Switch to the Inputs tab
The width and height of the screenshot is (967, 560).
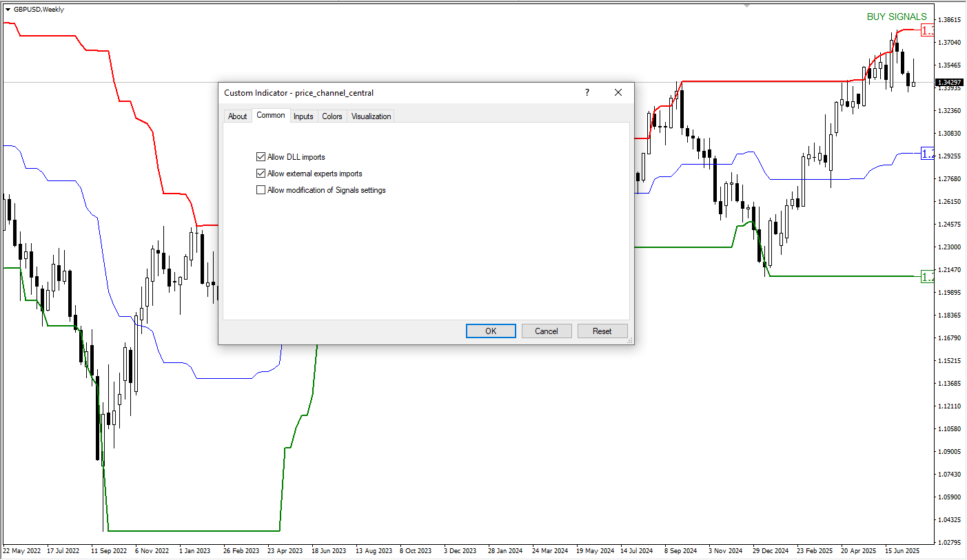(x=303, y=116)
